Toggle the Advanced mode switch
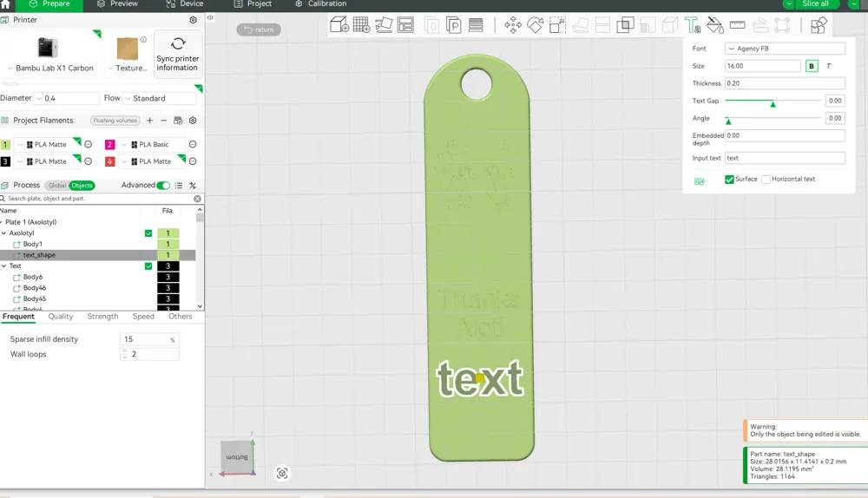Image resolution: width=868 pixels, height=498 pixels. coord(163,186)
